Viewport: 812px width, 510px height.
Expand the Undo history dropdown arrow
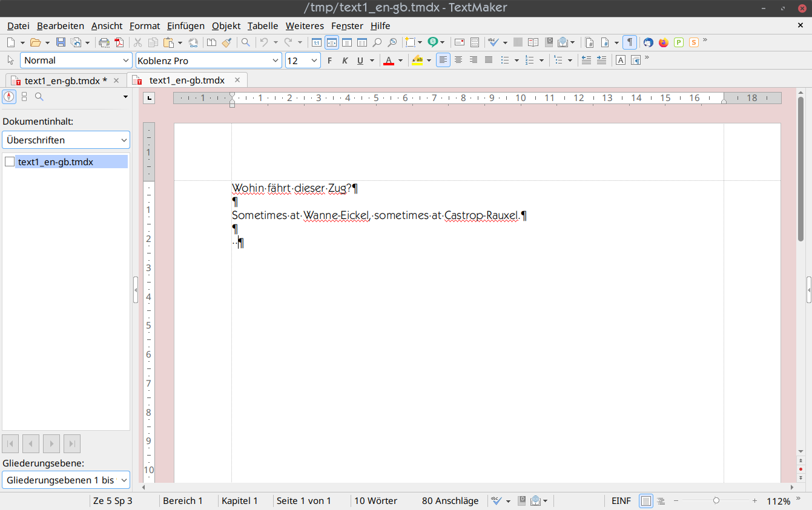(276, 42)
